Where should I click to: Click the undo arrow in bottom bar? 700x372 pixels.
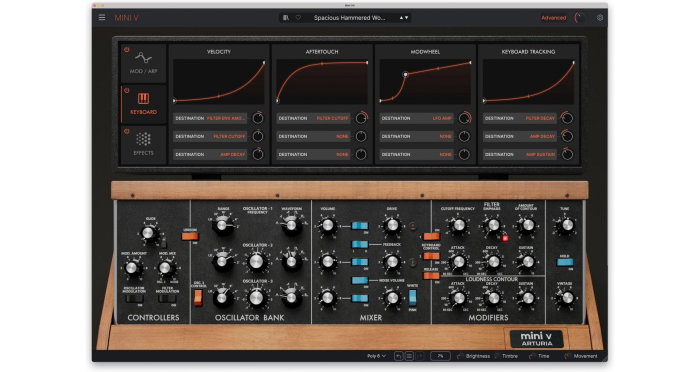tap(399, 356)
